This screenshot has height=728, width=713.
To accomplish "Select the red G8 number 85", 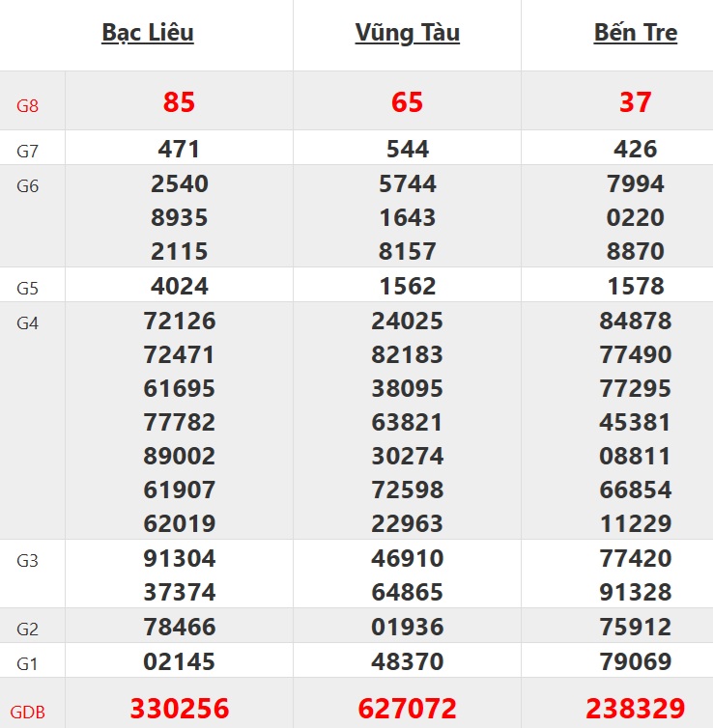I will coord(180,102).
